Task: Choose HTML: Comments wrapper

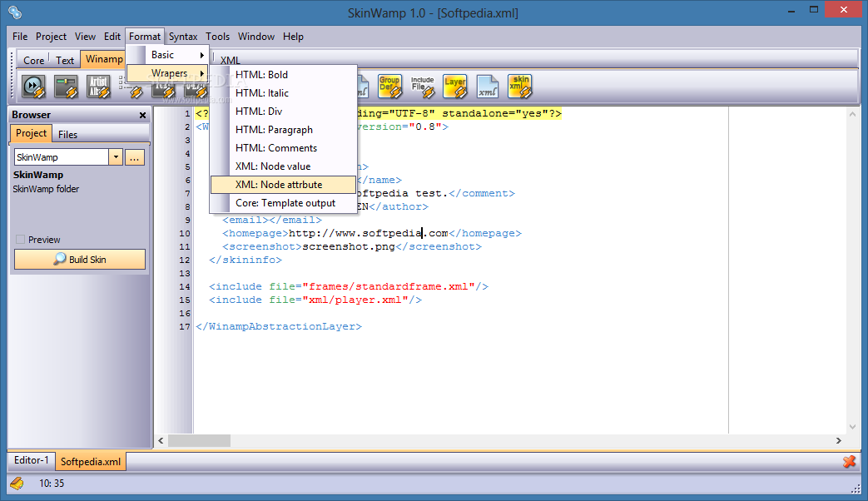Action: point(283,148)
